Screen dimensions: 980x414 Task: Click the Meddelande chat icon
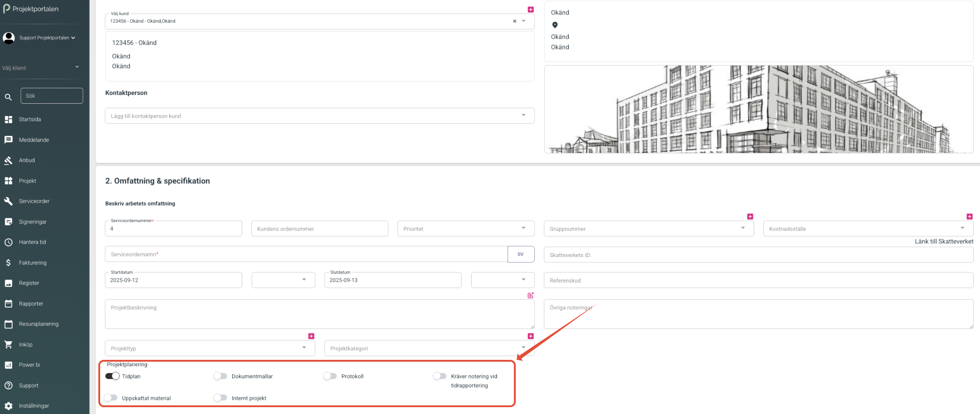[x=8, y=140]
